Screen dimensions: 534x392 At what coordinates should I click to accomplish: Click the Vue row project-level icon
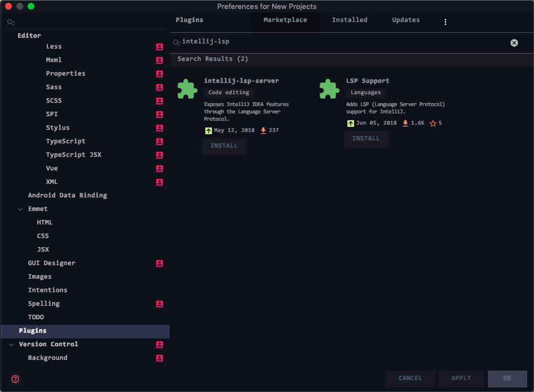[x=160, y=169]
